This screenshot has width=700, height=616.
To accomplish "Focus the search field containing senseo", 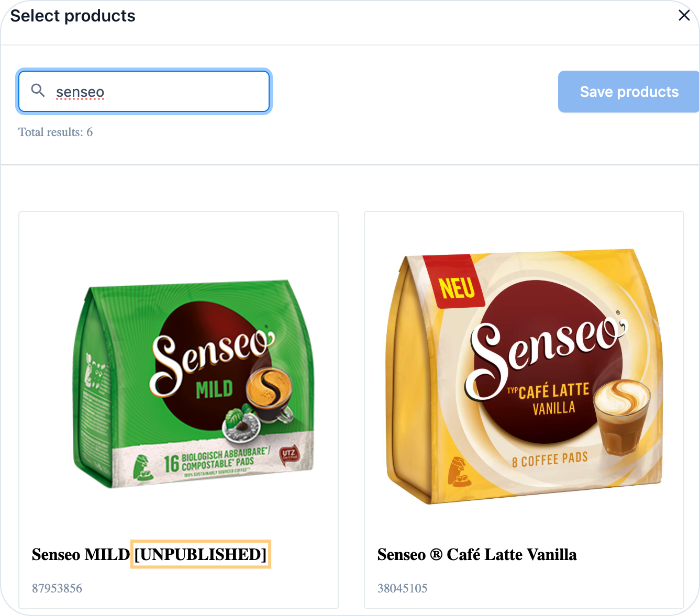I will (157, 92).
